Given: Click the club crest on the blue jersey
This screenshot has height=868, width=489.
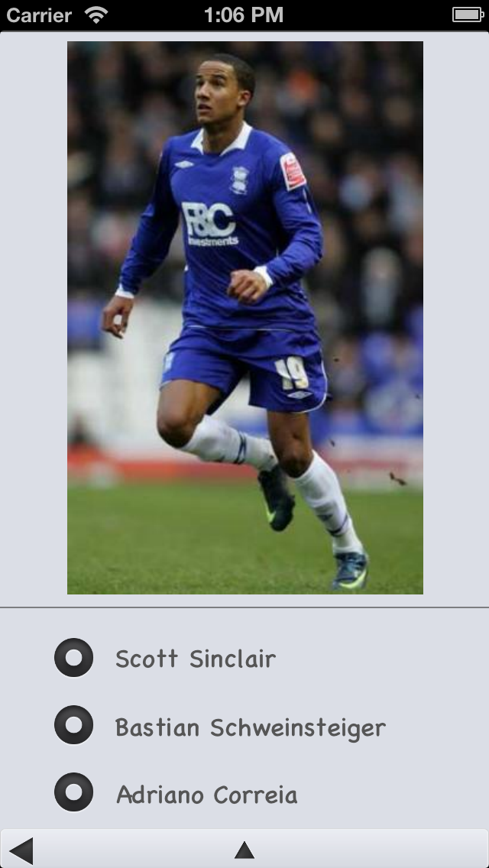Looking at the screenshot, I should (239, 180).
